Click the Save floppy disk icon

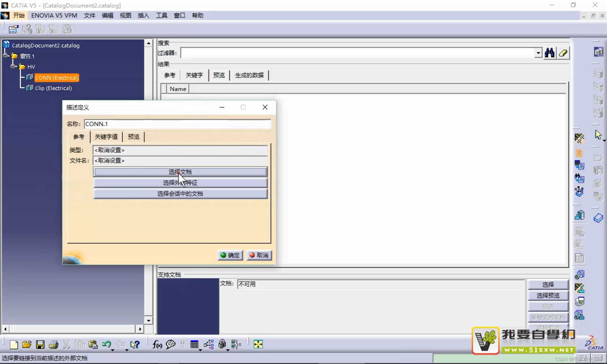(40, 344)
